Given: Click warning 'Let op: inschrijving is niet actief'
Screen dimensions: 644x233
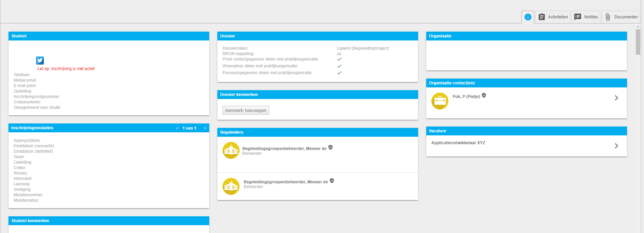Looking at the screenshot, I should [66, 69].
